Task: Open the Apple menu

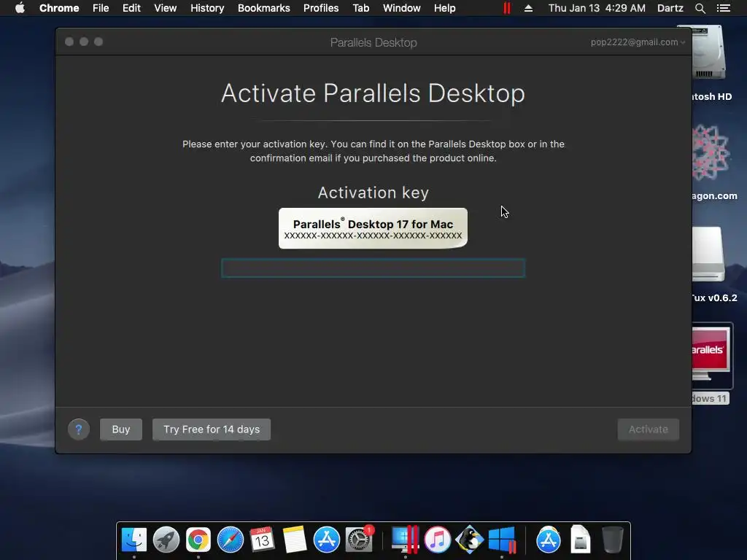Action: (x=20, y=8)
